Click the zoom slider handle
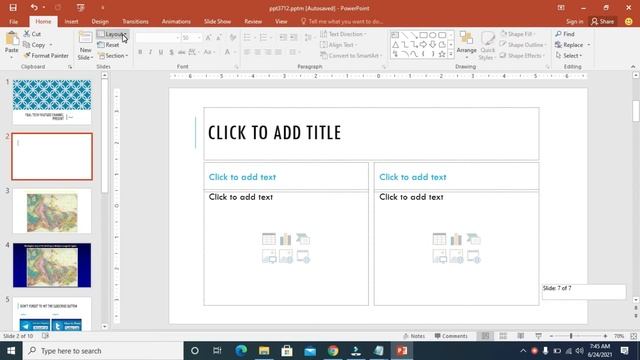 tap(571, 336)
